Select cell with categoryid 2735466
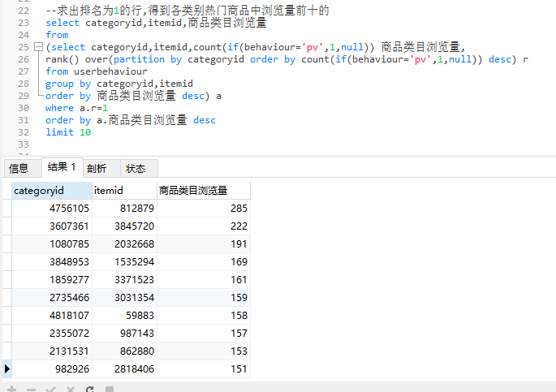The image size is (556, 392). pos(52,298)
